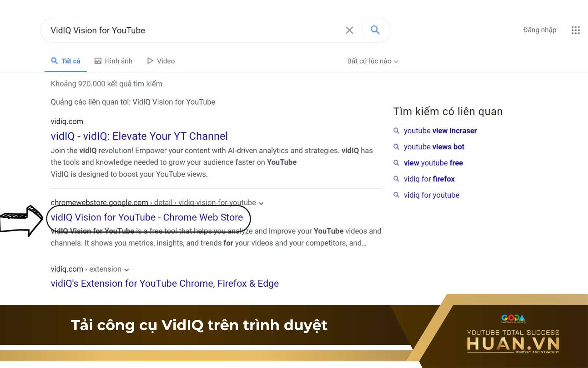Click the magnifier icon beside youtube view incraser
The width and height of the screenshot is (588, 368).
click(396, 131)
